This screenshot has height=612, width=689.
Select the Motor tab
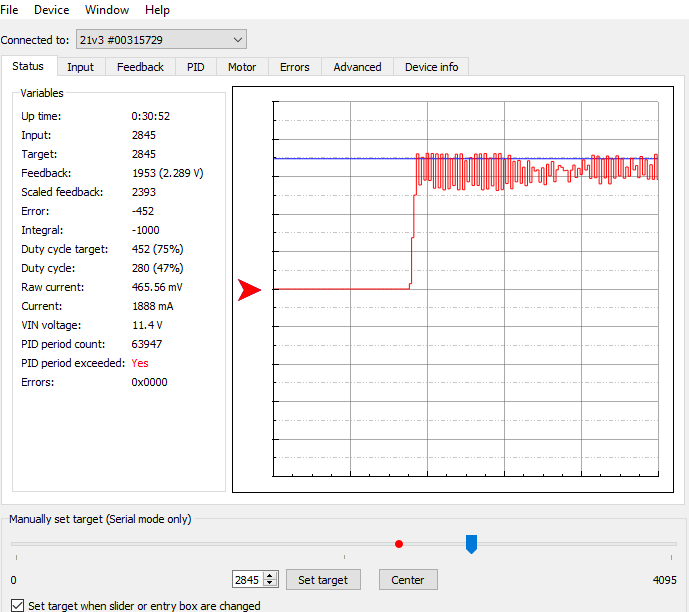(x=242, y=67)
